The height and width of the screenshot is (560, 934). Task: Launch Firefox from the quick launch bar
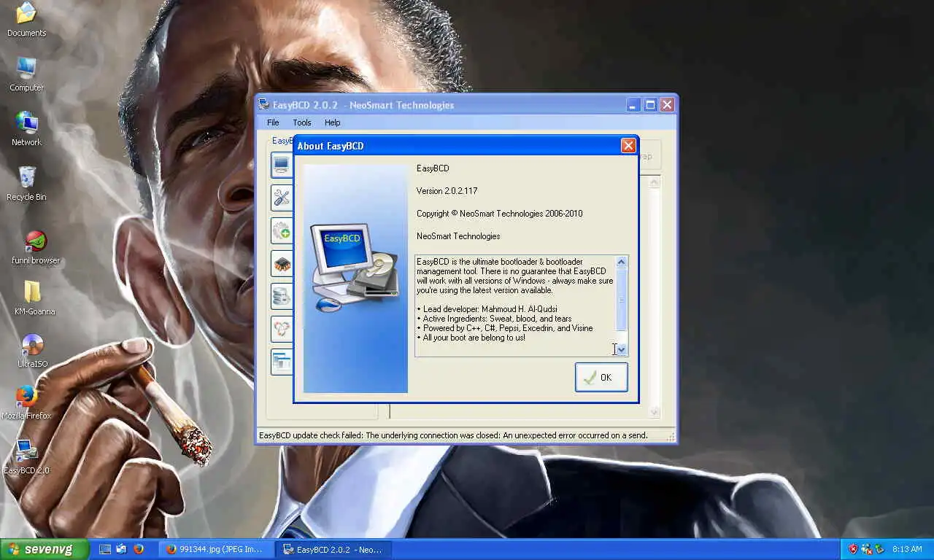click(139, 549)
